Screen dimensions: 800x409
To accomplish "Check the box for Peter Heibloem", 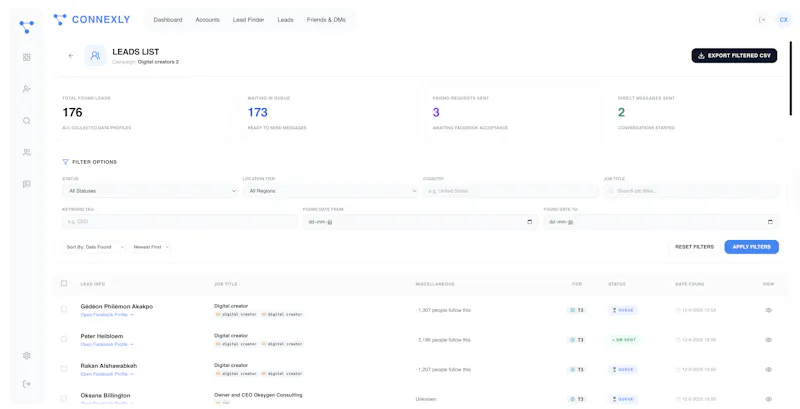I will [64, 339].
